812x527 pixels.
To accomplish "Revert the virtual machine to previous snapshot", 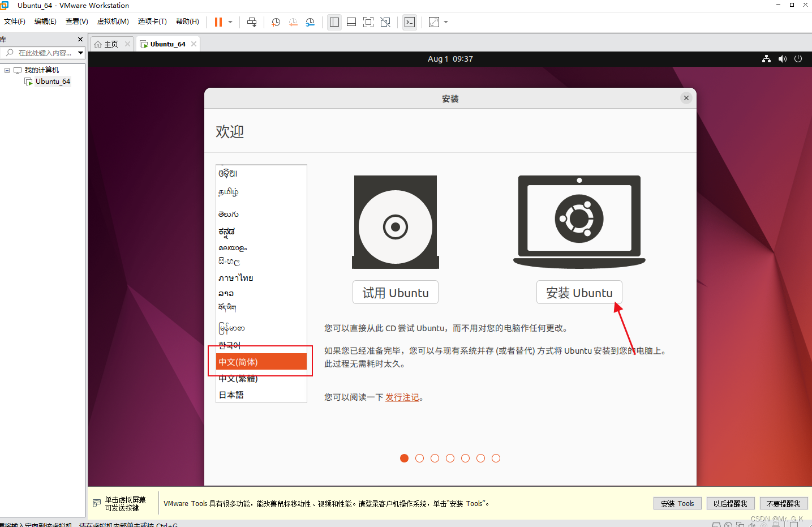I will pos(293,22).
